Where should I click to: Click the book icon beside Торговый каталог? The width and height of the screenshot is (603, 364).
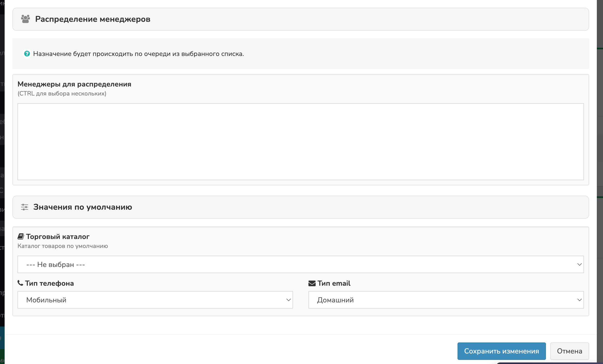[x=21, y=236]
